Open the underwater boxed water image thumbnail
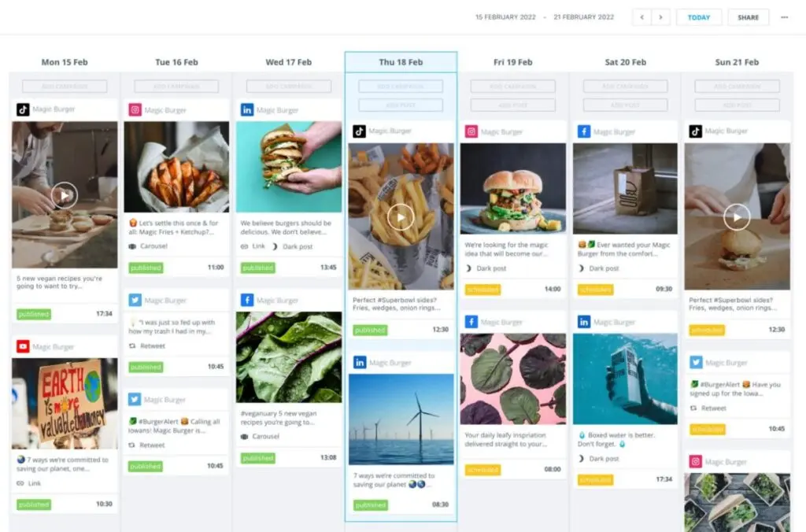 tap(625, 379)
